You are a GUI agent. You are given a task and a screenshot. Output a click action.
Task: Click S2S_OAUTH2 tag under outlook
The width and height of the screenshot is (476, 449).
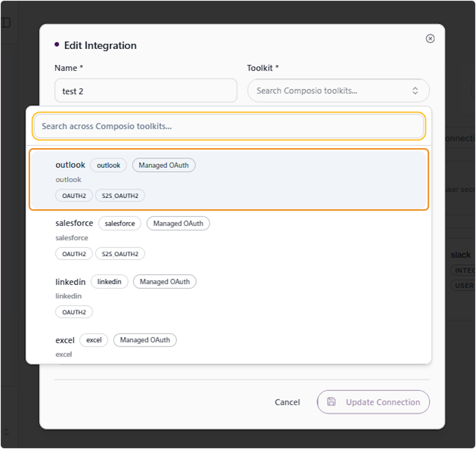(x=120, y=196)
